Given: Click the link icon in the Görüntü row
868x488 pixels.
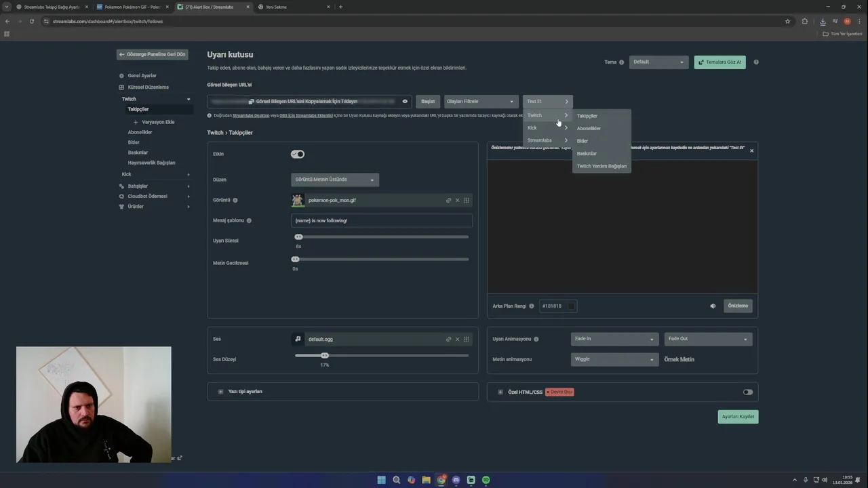Looking at the screenshot, I should coord(448,201).
